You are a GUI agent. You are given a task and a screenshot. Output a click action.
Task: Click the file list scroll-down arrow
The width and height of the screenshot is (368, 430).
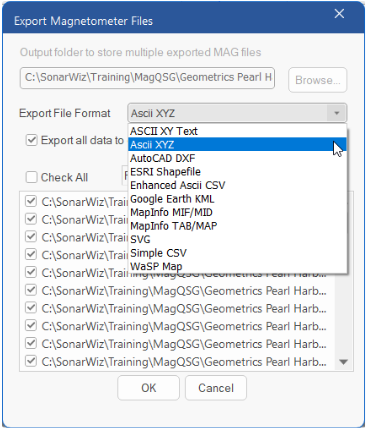click(343, 362)
